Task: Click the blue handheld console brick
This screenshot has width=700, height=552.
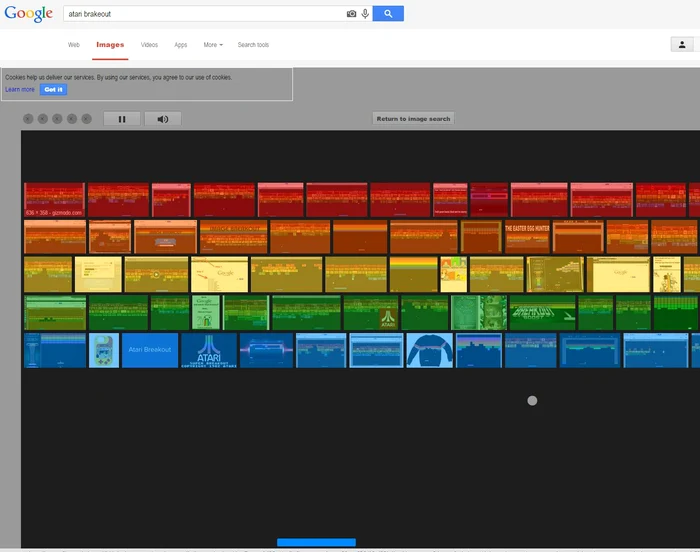Action: tap(104, 350)
